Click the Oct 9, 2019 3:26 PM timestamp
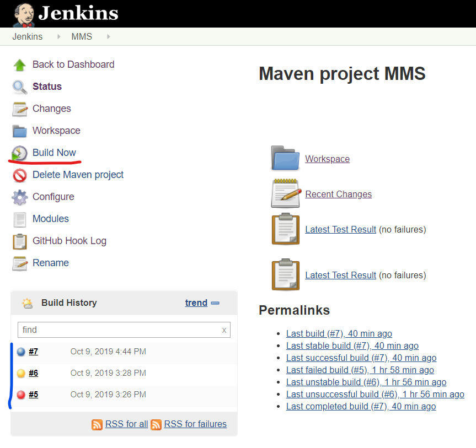476x448 pixels. pyautogui.click(x=108, y=395)
